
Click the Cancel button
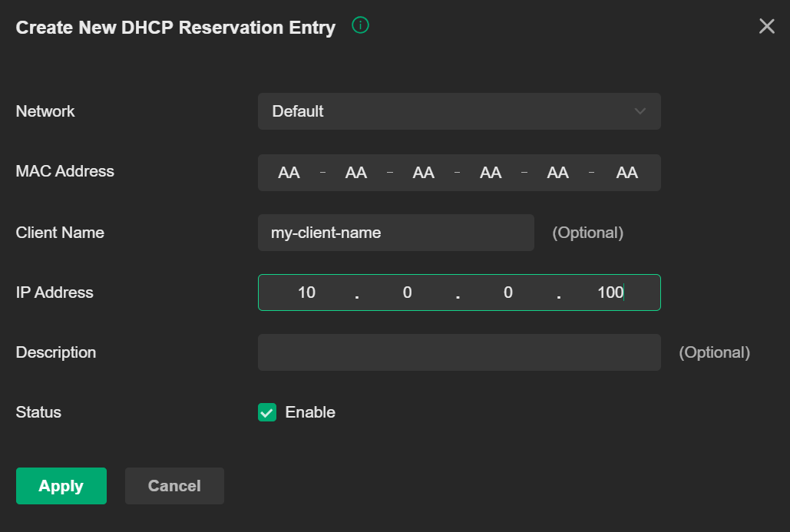(x=174, y=486)
